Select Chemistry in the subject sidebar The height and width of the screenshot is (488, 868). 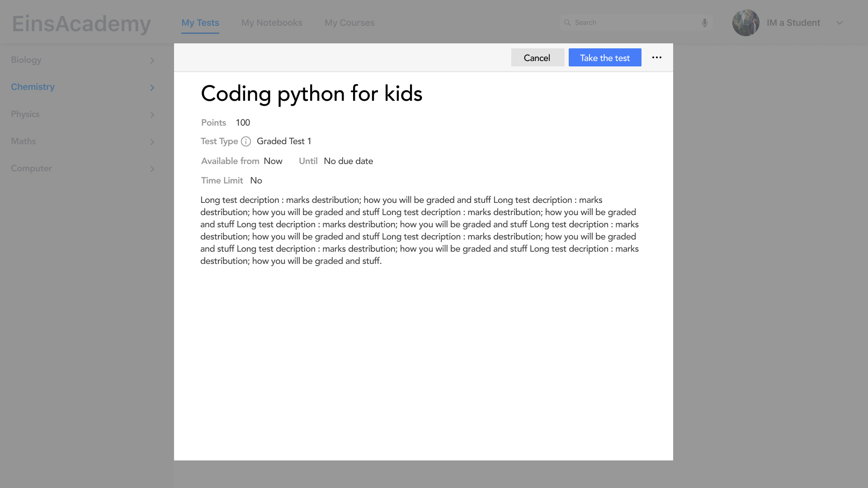pyautogui.click(x=33, y=87)
